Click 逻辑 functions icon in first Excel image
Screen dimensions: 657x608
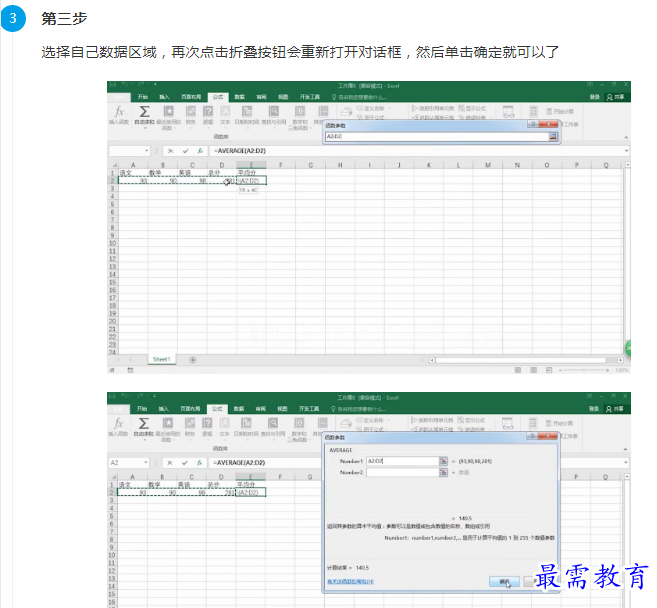pyautogui.click(x=208, y=111)
